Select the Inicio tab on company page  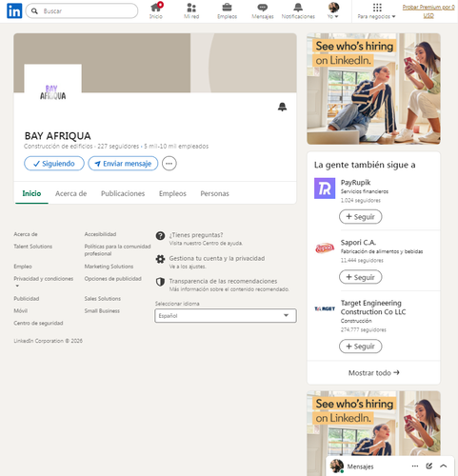[x=31, y=193]
